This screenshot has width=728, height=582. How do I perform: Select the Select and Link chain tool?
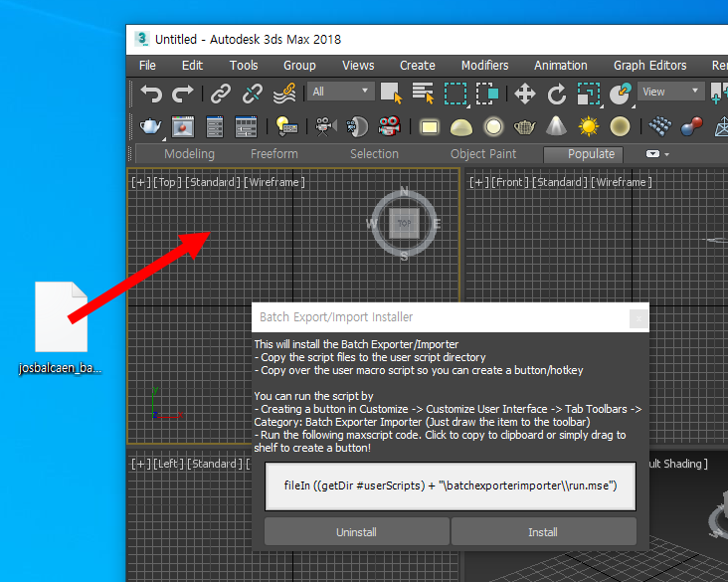[x=221, y=94]
